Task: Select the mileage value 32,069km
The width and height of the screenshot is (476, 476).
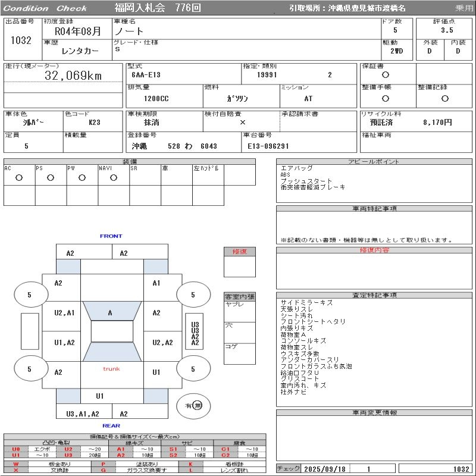Action: coord(73,76)
